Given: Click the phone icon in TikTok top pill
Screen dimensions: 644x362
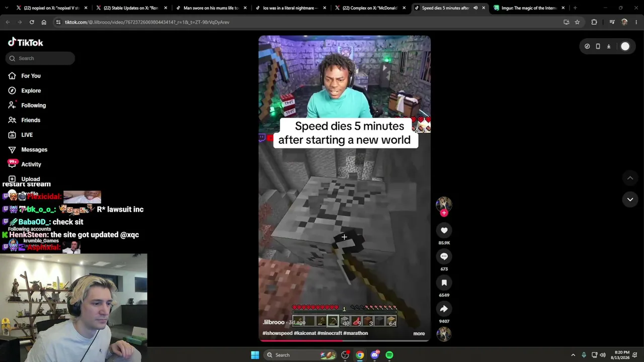Looking at the screenshot, I should click(x=598, y=46).
